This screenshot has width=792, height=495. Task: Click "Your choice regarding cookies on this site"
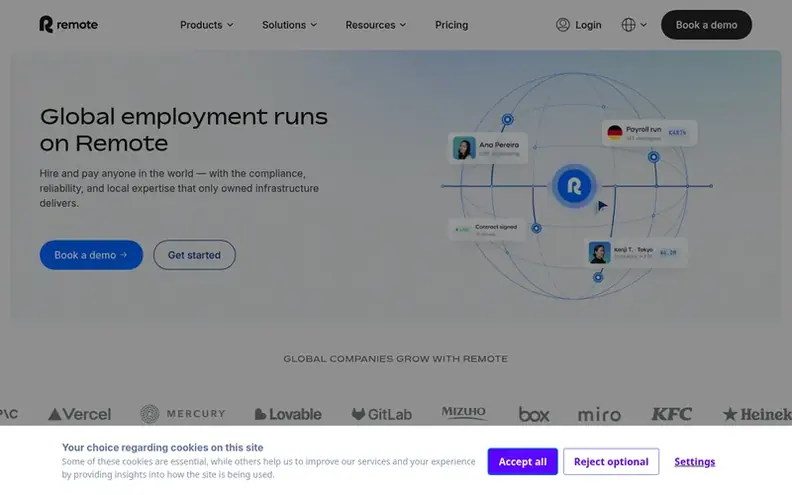pos(163,447)
